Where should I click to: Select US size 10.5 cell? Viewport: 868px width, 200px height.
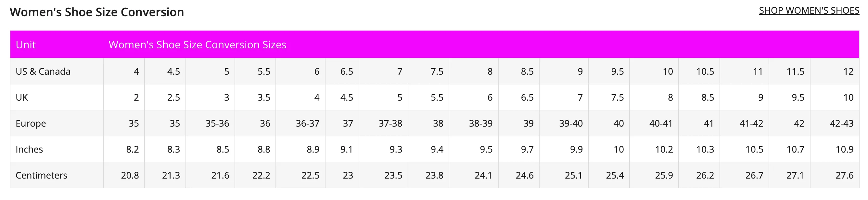click(699, 71)
